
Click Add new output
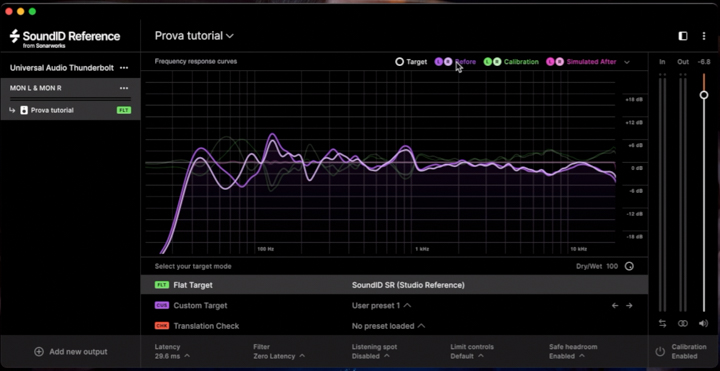pyautogui.click(x=70, y=352)
